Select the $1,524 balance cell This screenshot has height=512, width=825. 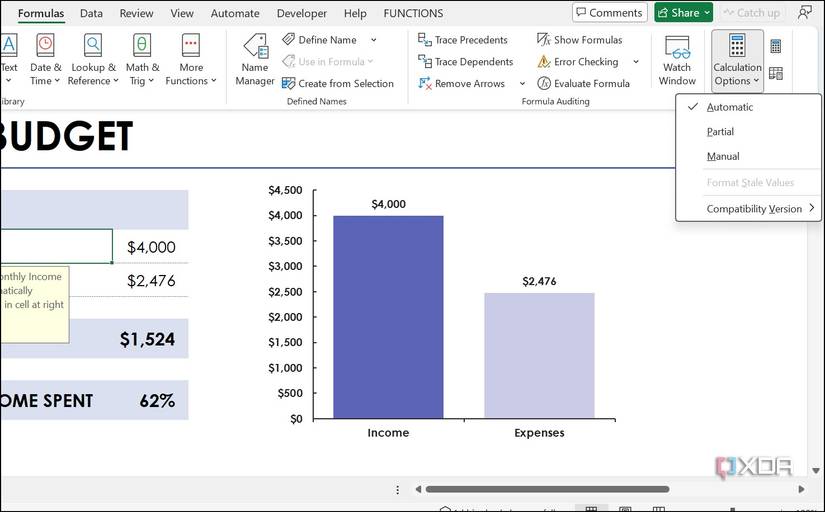tap(147, 339)
